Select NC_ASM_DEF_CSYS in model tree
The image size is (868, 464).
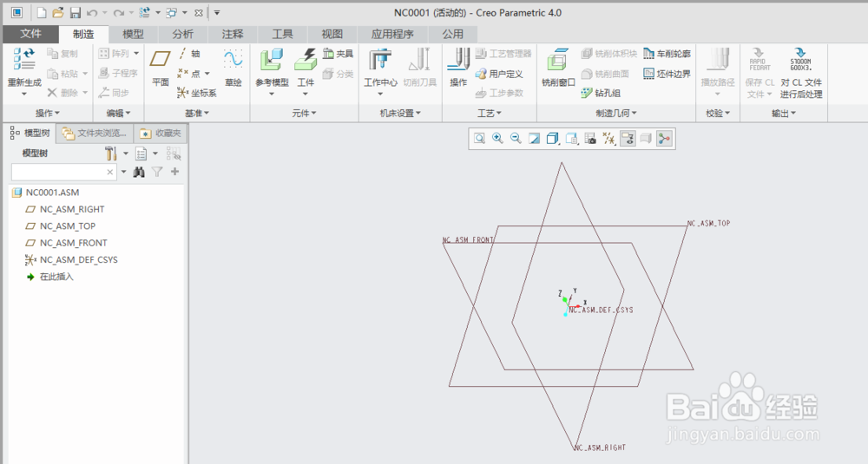(x=79, y=259)
